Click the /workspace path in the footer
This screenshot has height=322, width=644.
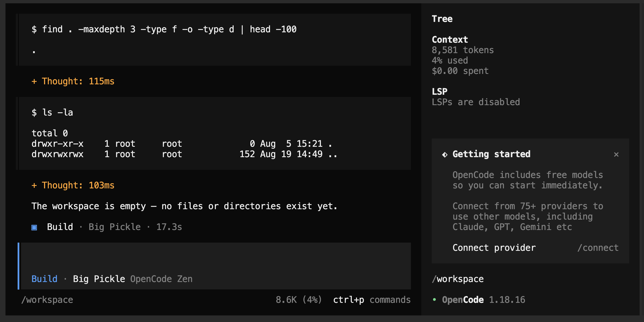click(47, 300)
